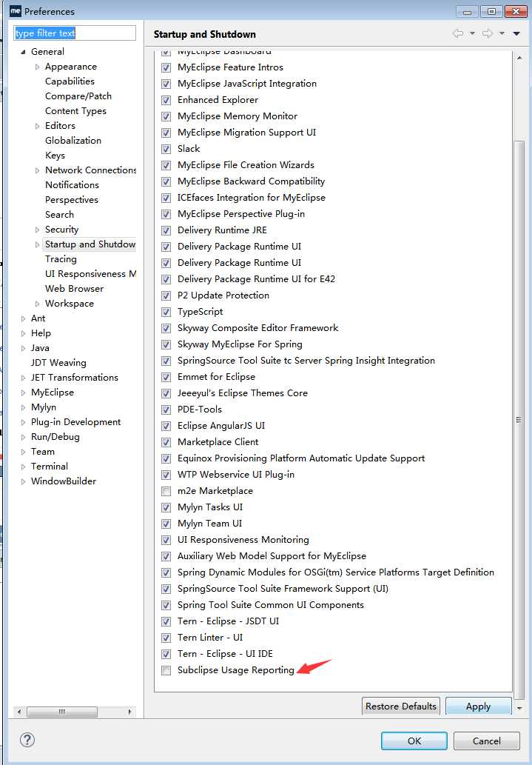The width and height of the screenshot is (532, 765).
Task: Confirm with the OK button
Action: coord(414,741)
